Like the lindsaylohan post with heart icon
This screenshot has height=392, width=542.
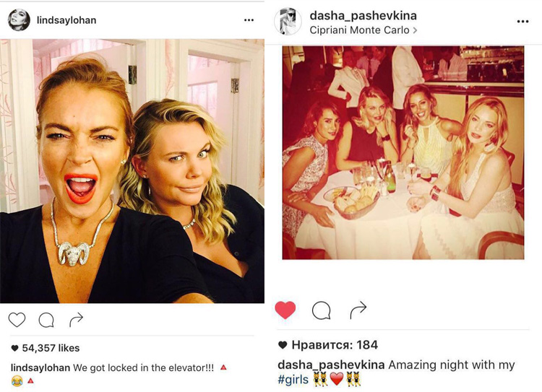(x=17, y=320)
